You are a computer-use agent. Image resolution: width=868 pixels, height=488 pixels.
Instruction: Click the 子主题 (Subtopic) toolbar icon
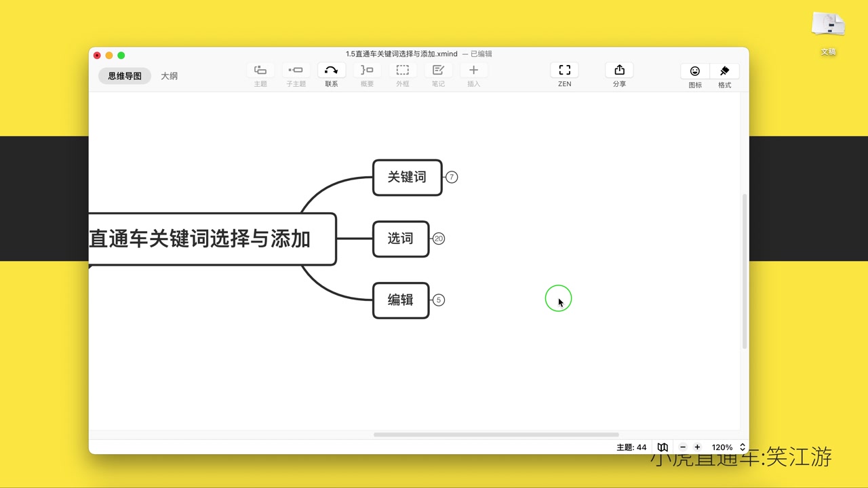point(296,70)
